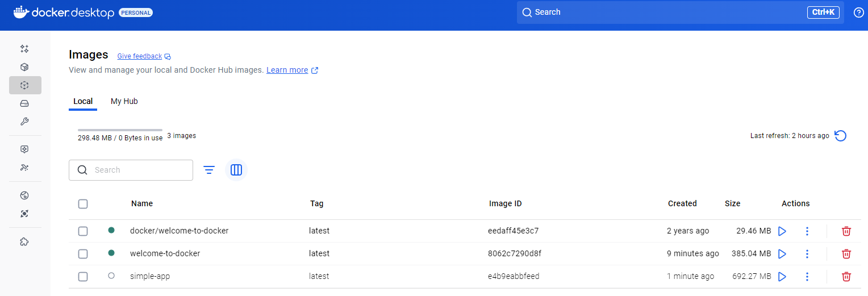Screen dimensions: 868x296
Task: Open the help question mark icon
Action: [x=859, y=12]
